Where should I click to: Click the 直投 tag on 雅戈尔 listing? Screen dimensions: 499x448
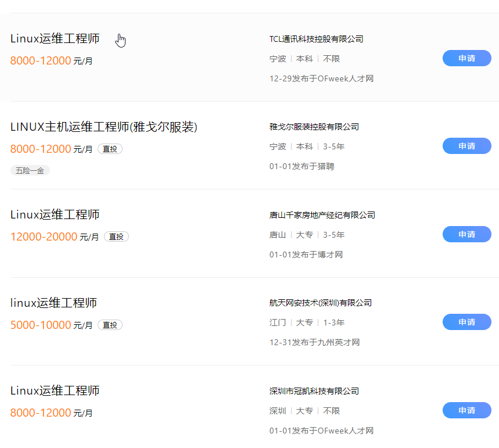(x=110, y=149)
